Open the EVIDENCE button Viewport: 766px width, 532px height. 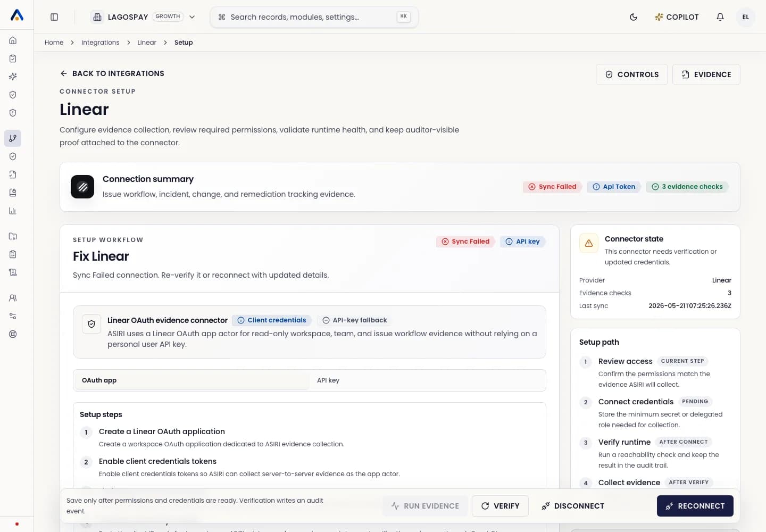click(x=706, y=74)
